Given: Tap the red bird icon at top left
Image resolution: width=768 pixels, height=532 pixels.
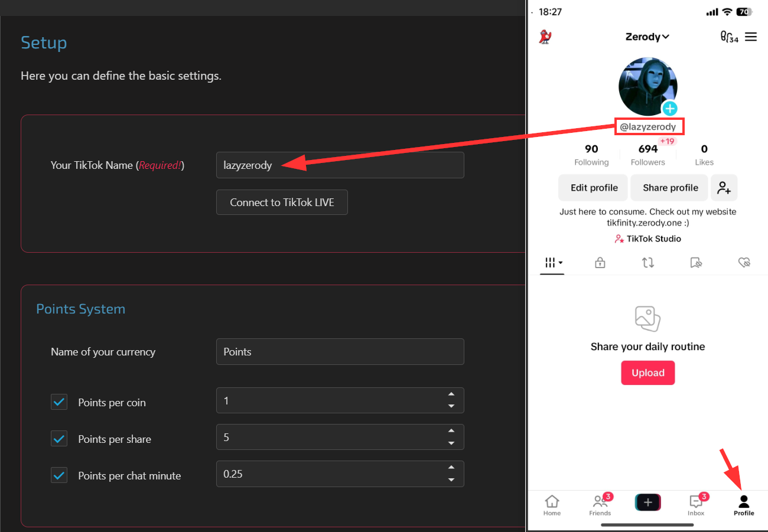Looking at the screenshot, I should [545, 37].
